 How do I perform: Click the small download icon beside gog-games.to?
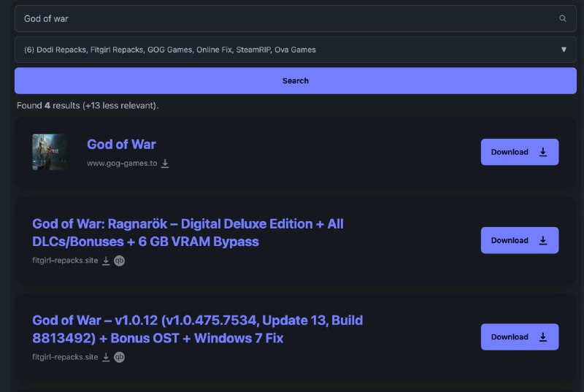(165, 164)
